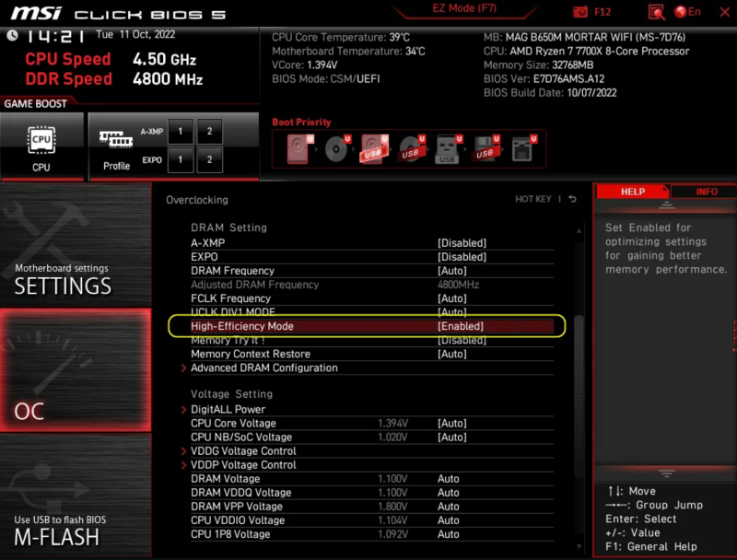Enable EXPO profile 1
This screenshot has height=560, width=737.
click(180, 159)
